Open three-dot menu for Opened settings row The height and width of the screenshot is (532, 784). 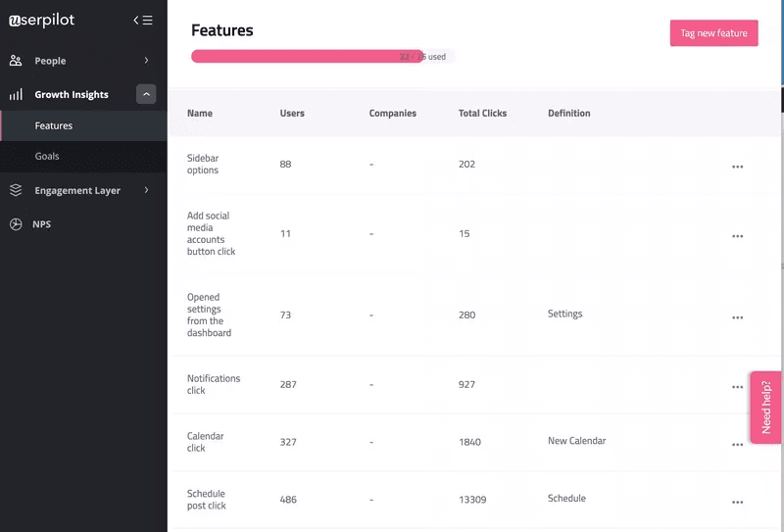(737, 317)
